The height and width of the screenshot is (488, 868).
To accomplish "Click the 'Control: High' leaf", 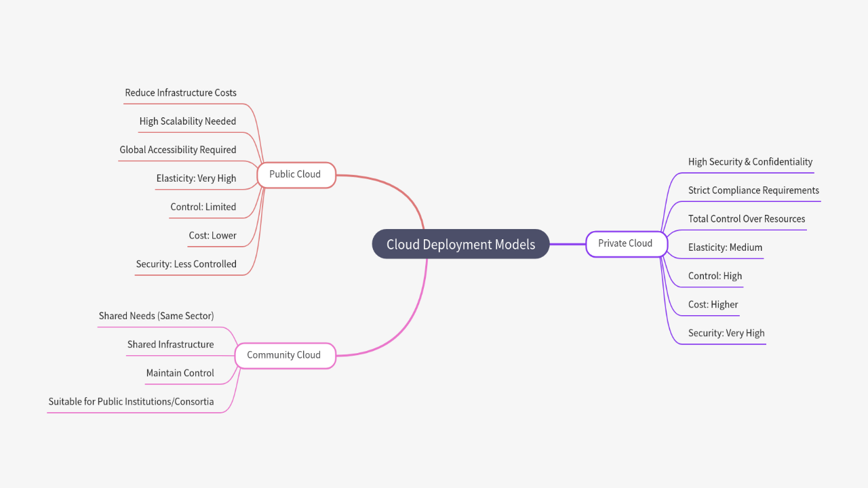I will pos(715,277).
